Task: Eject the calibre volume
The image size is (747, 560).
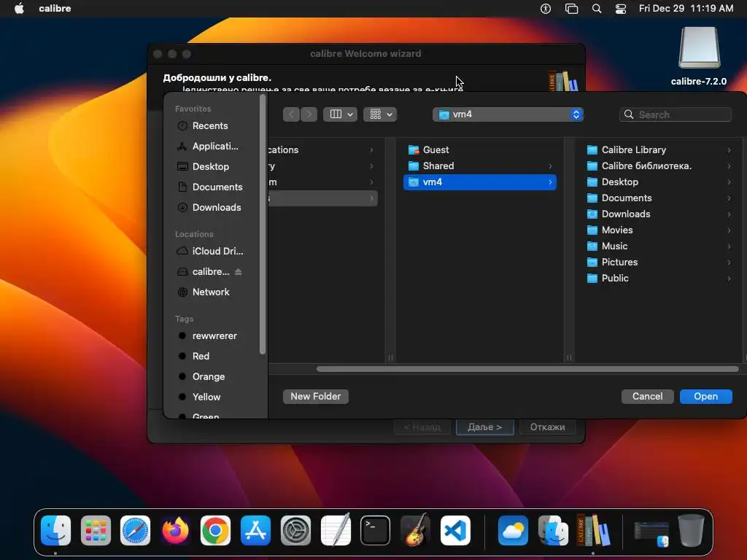Action: click(239, 271)
